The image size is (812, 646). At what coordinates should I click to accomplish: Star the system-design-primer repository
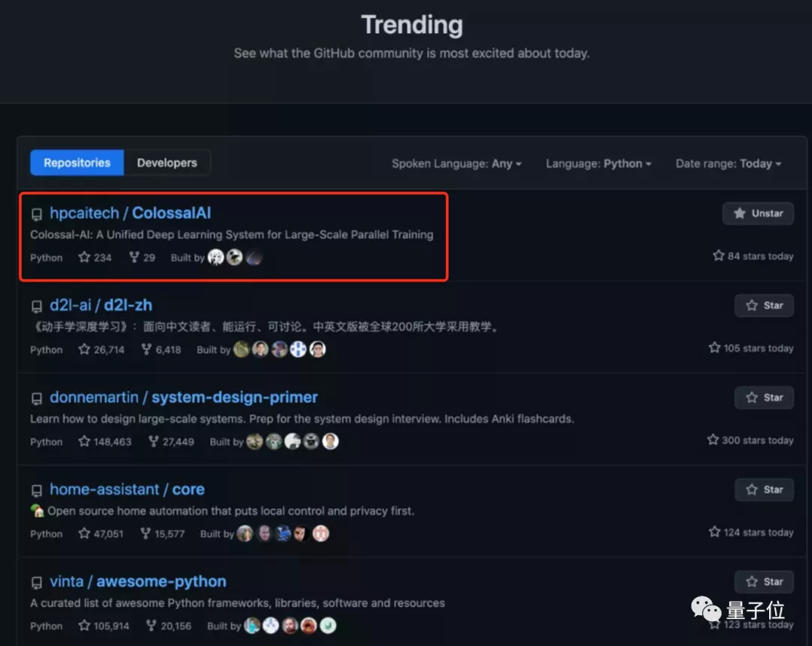(x=764, y=398)
